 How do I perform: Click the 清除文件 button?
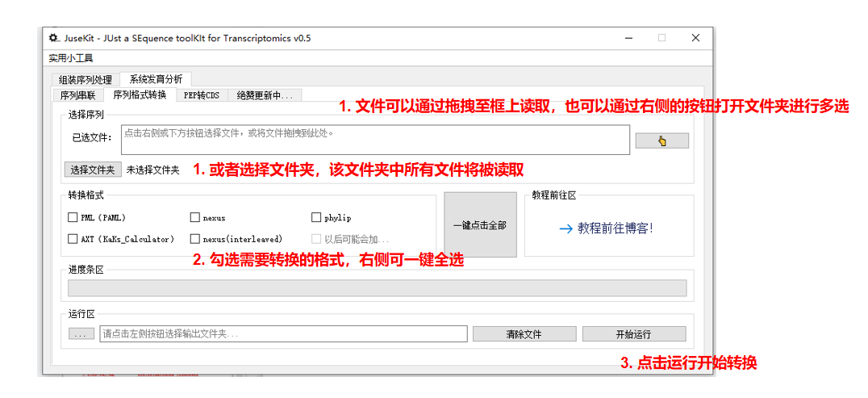(x=524, y=334)
